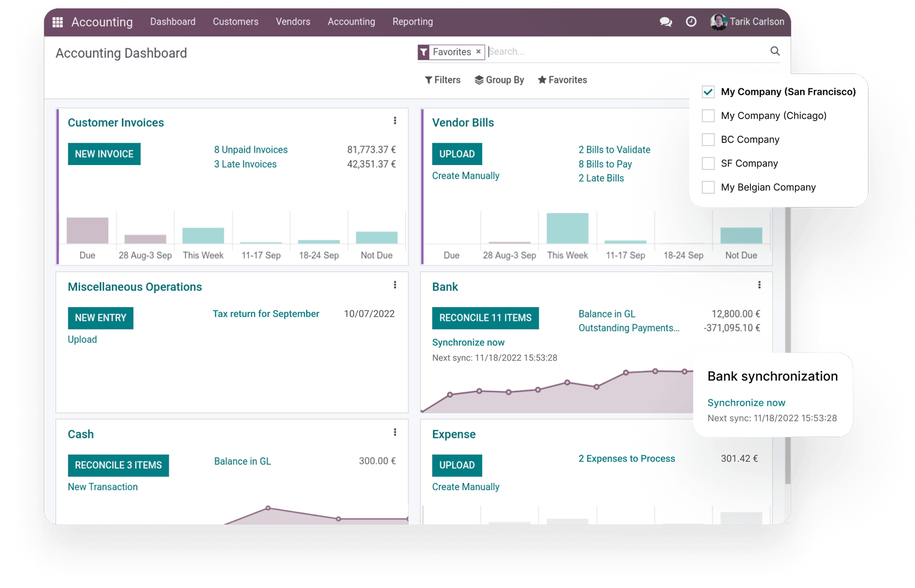Screen dimensions: 915x588
Task: Switch to the Reporting menu
Action: 412,22
